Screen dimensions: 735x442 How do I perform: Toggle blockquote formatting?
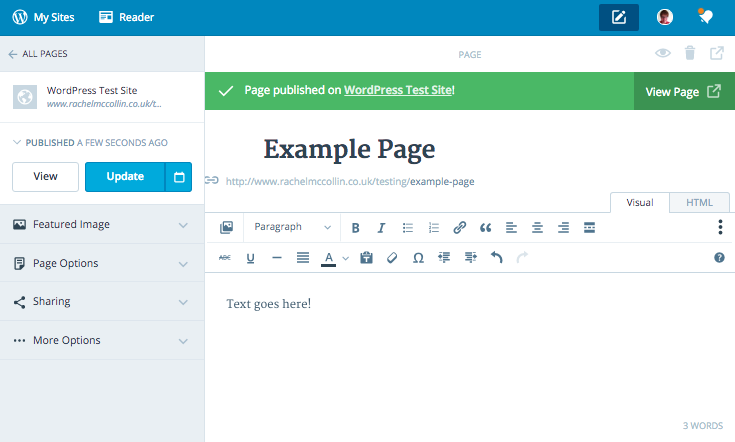coord(486,228)
